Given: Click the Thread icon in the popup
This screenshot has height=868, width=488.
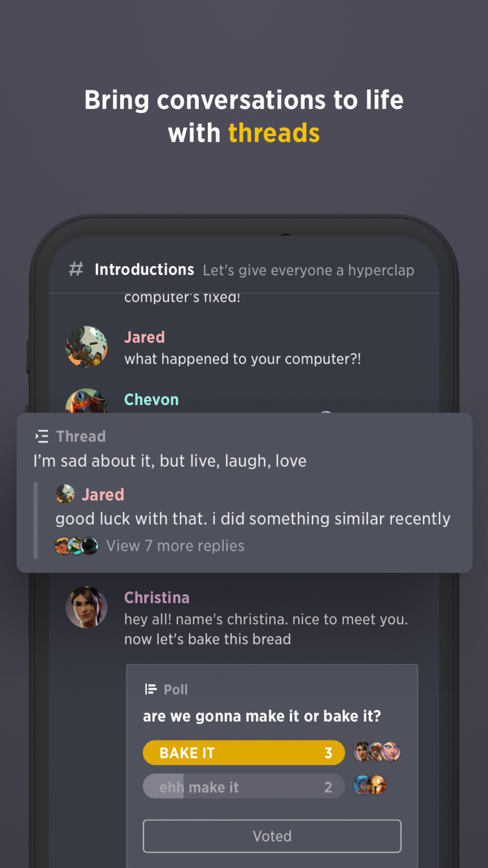Looking at the screenshot, I should tap(42, 436).
